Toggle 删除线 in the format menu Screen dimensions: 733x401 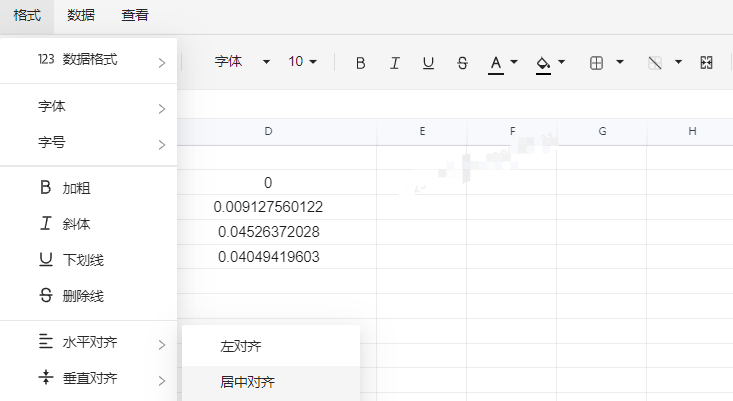click(83, 296)
